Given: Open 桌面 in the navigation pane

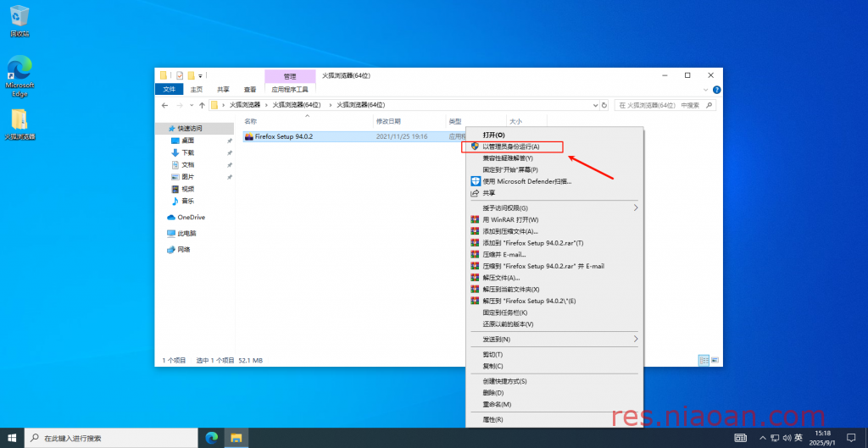Looking at the screenshot, I should click(x=188, y=141).
